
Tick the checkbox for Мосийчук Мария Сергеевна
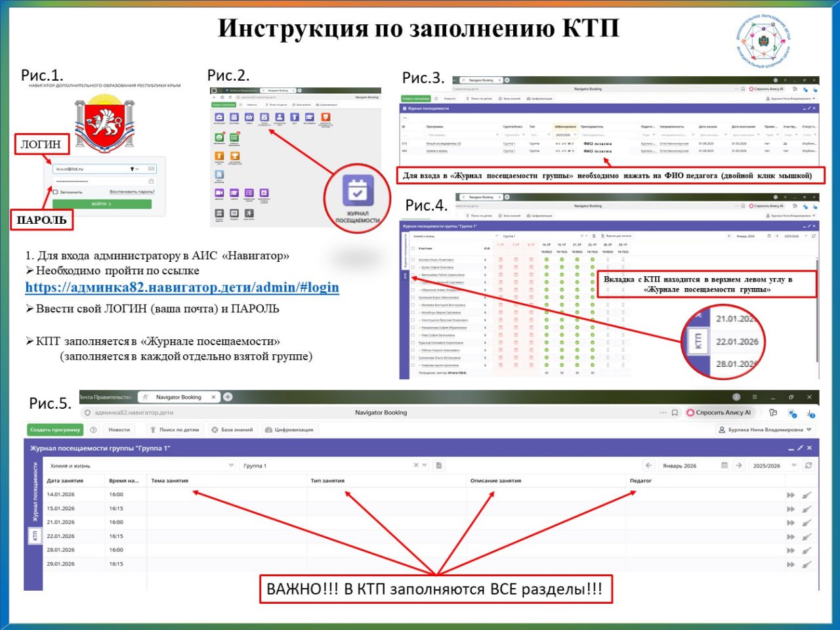[x=413, y=312]
